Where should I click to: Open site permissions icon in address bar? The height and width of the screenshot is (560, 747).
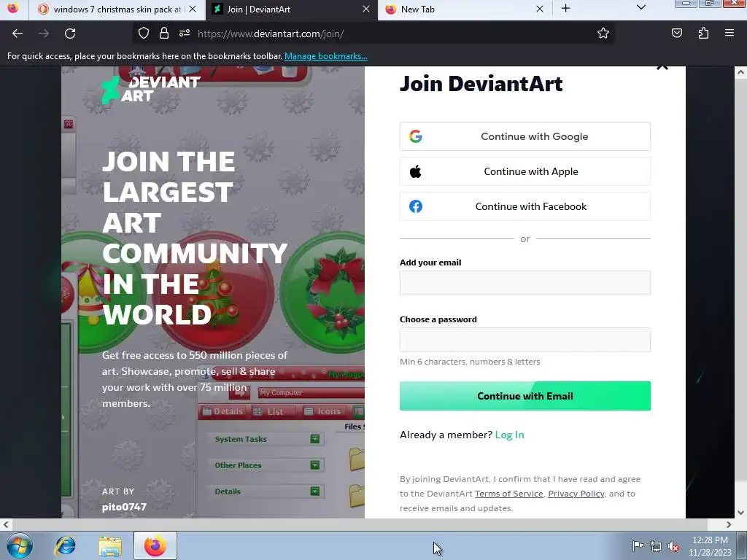tap(185, 34)
